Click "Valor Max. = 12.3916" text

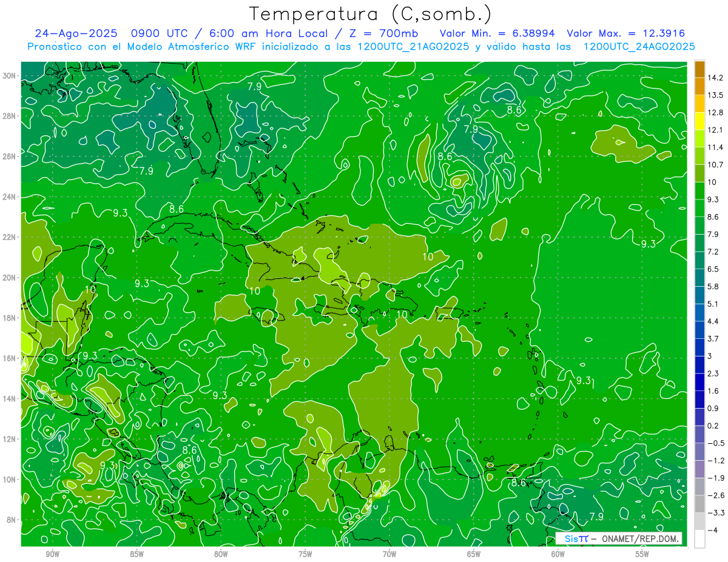tap(626, 33)
